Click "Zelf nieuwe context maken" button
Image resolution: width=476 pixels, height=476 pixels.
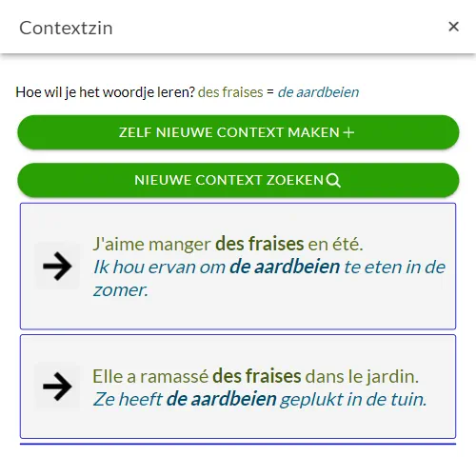tap(238, 132)
